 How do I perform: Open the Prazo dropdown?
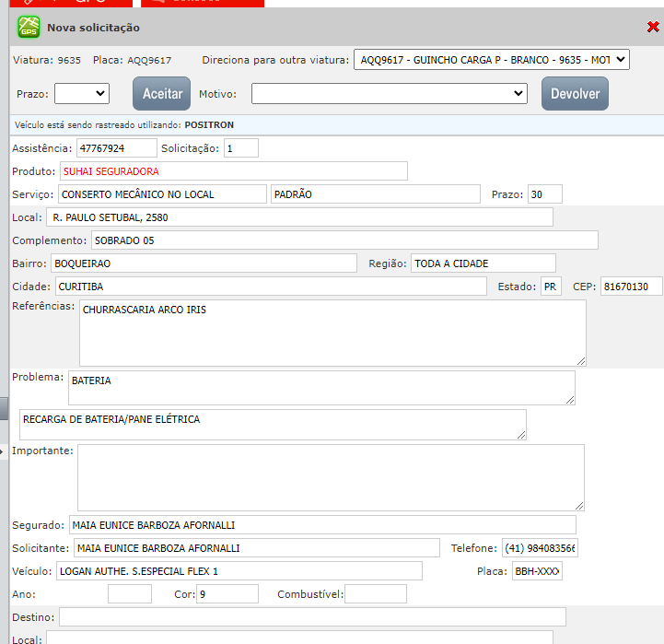pos(82,93)
